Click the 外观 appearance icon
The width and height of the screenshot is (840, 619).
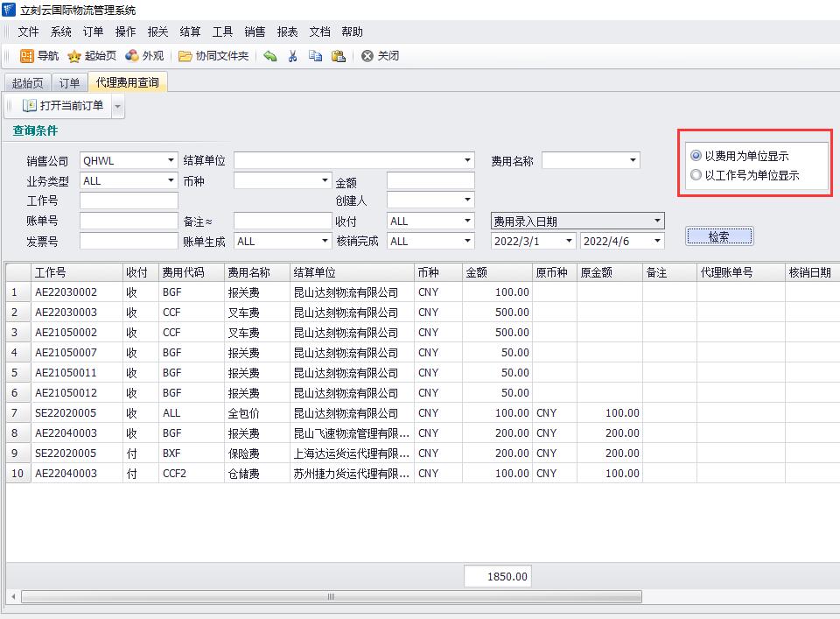coord(132,56)
